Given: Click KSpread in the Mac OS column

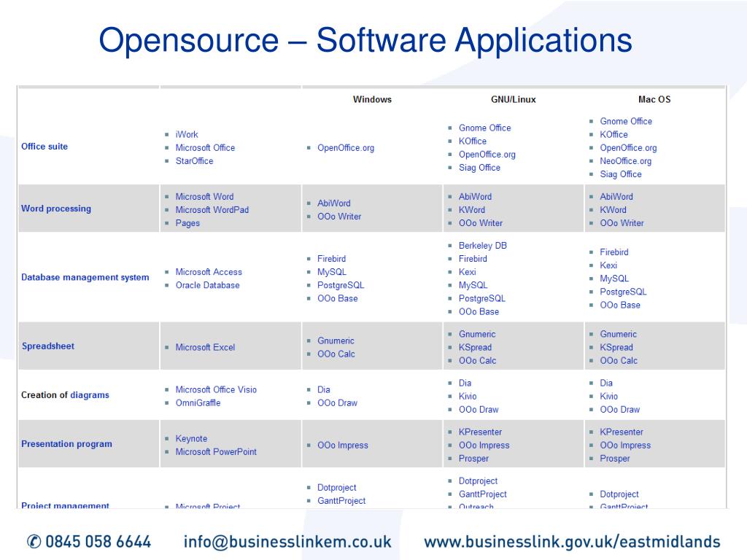Looking at the screenshot, I should (x=616, y=348).
